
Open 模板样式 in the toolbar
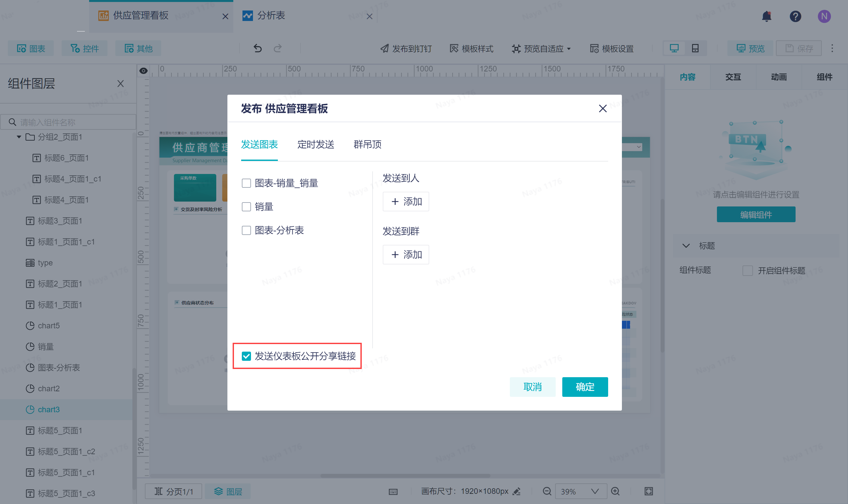tap(472, 48)
